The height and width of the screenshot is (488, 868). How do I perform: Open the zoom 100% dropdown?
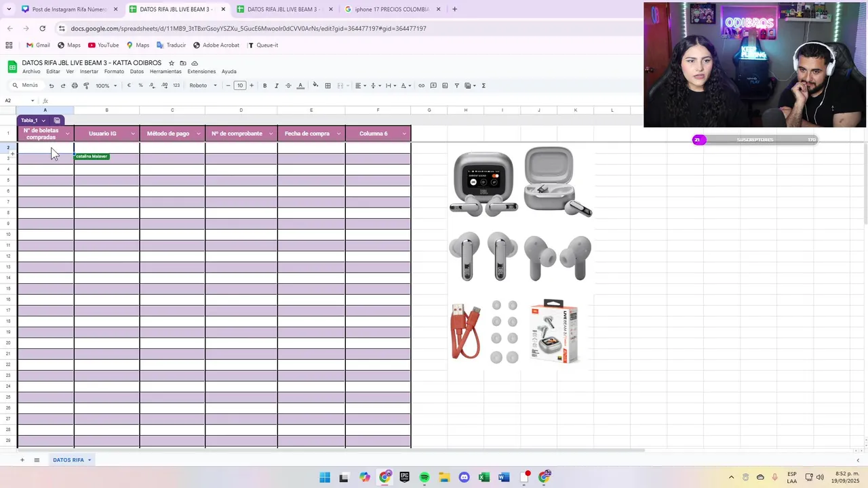pyautogui.click(x=106, y=85)
